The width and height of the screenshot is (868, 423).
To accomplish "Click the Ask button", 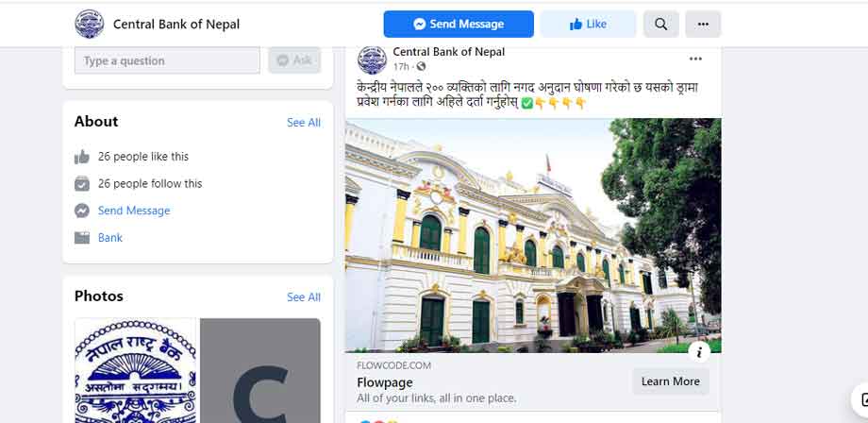I will [x=294, y=60].
